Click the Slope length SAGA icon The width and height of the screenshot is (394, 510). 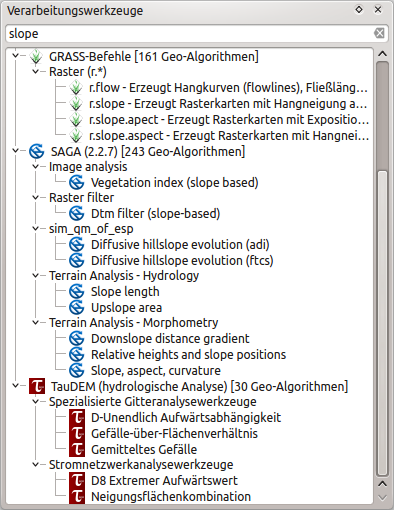pyautogui.click(x=77, y=292)
